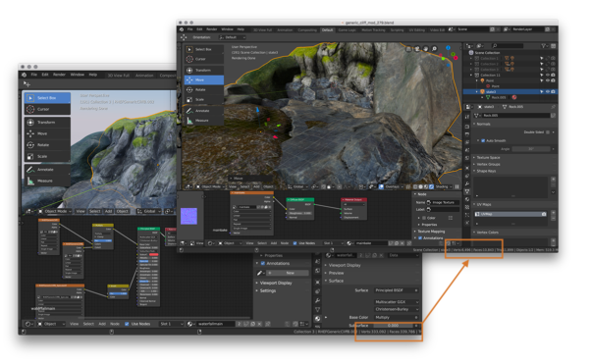The image size is (589, 364).
Task: Activate the Scale tool in back window
Action: [x=47, y=156]
